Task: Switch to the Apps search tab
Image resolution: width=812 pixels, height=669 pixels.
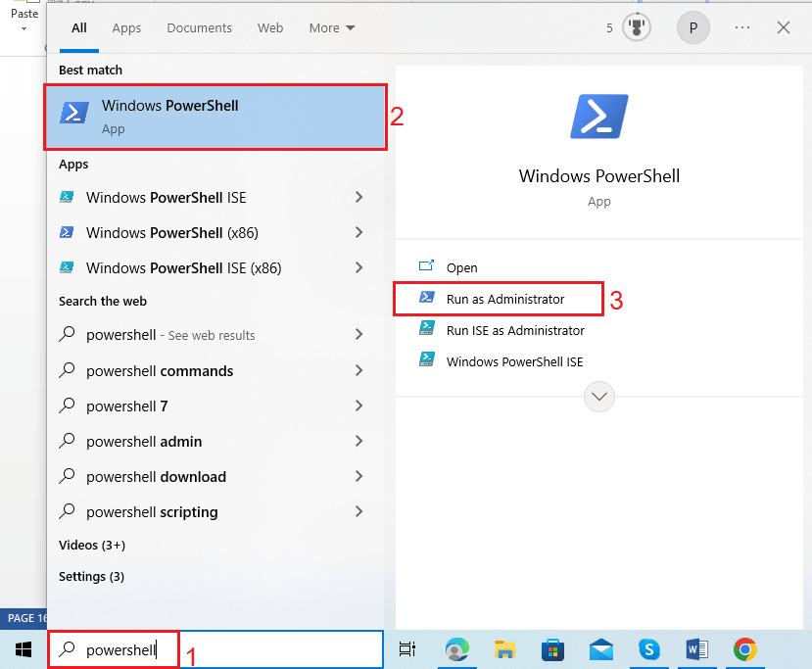Action: (x=126, y=28)
